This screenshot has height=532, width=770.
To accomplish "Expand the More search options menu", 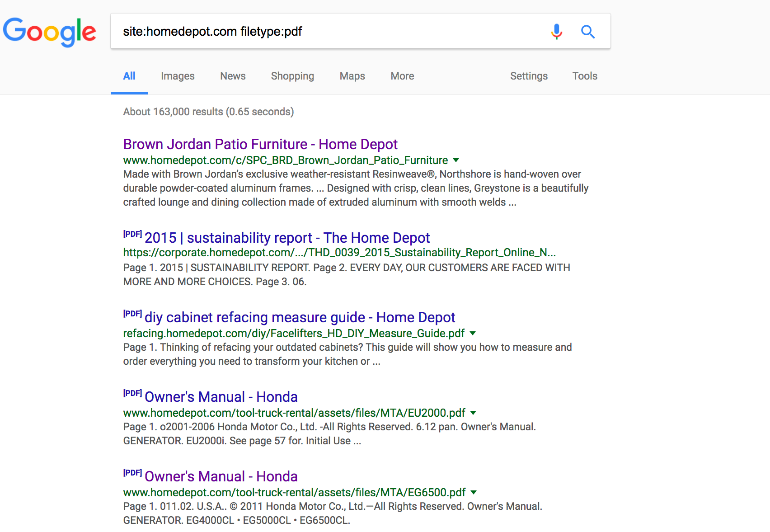I will tap(402, 76).
